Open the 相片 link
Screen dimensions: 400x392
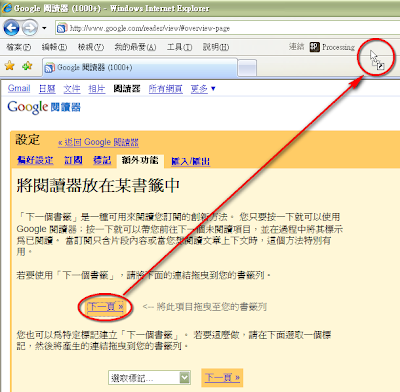[x=97, y=88]
